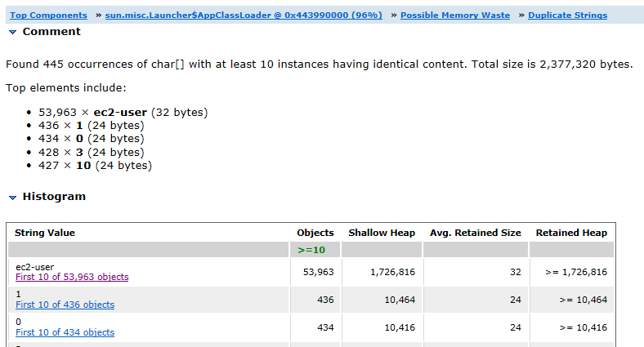Select the 53,963 objects count cell

[x=315, y=272]
